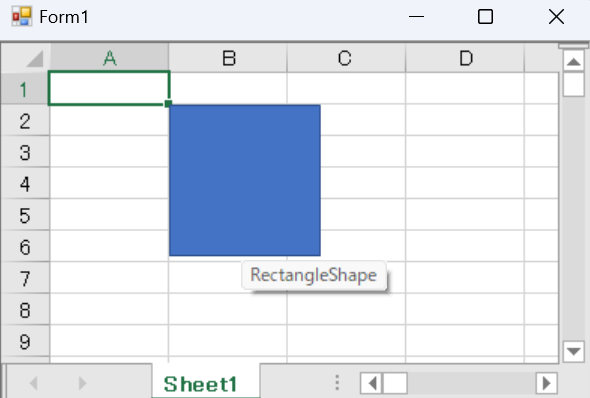Click the horizontal scrollbar thumb
Image resolution: width=590 pixels, height=398 pixels.
click(395, 383)
